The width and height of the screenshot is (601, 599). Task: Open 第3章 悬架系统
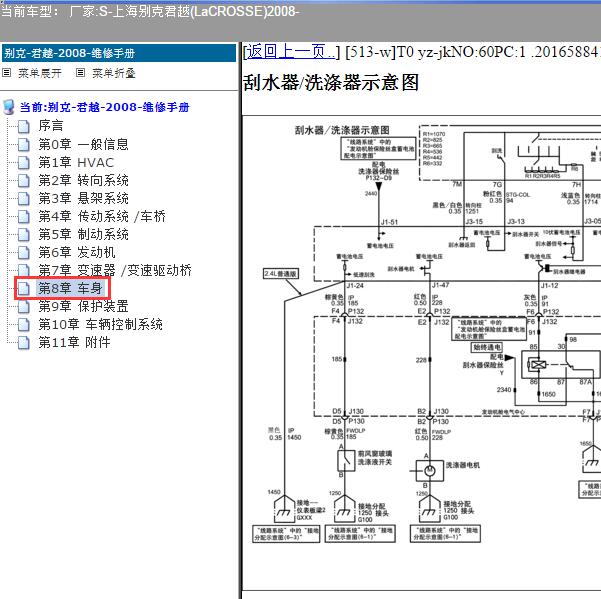point(84,199)
